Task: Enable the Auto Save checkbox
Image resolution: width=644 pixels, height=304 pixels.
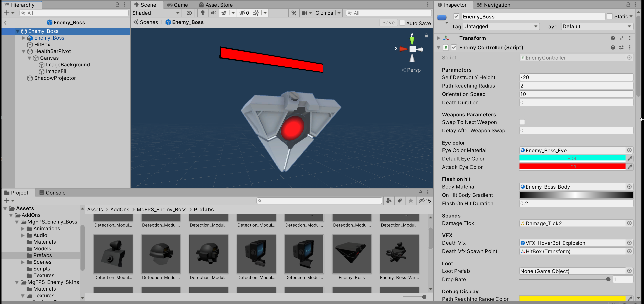Action: [402, 23]
